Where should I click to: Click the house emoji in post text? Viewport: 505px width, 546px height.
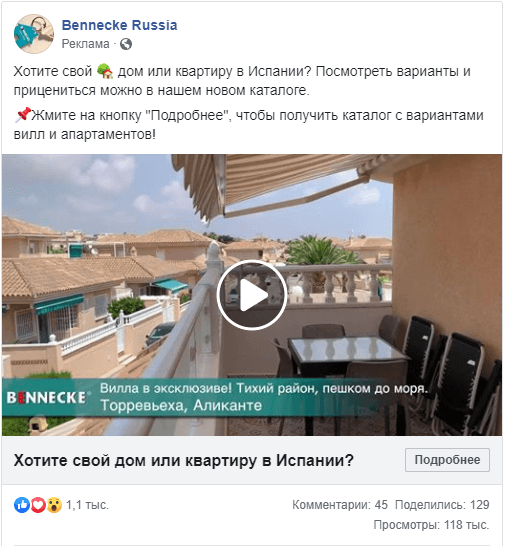click(105, 71)
